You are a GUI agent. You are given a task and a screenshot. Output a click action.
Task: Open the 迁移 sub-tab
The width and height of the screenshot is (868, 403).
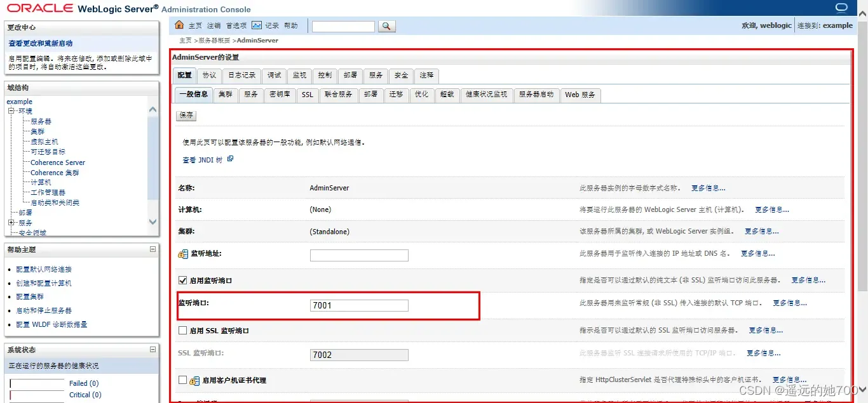[x=396, y=95]
